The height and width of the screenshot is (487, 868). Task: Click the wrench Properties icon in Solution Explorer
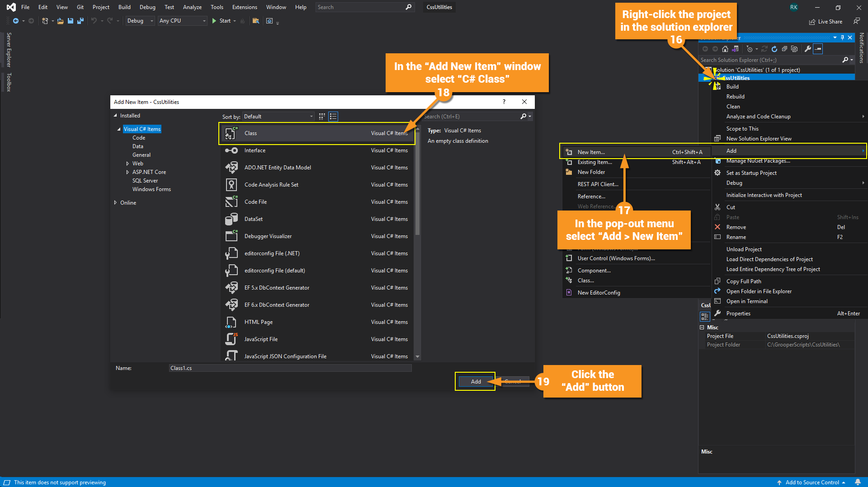[808, 49]
